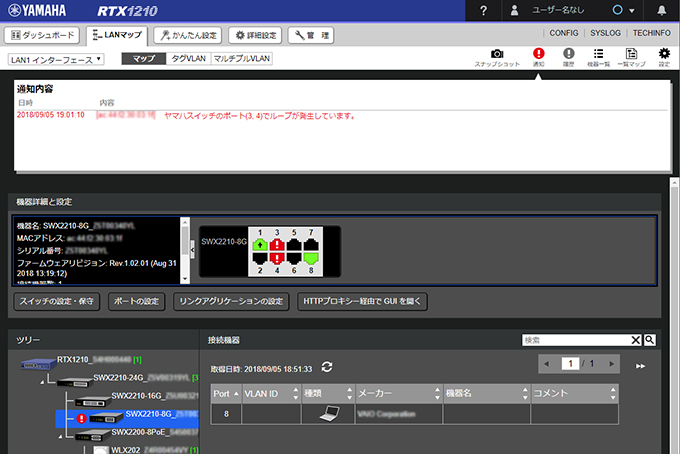The image size is (680, 454).
Task: Switch to the ダッシュボード tab
Action: pyautogui.click(x=42, y=35)
